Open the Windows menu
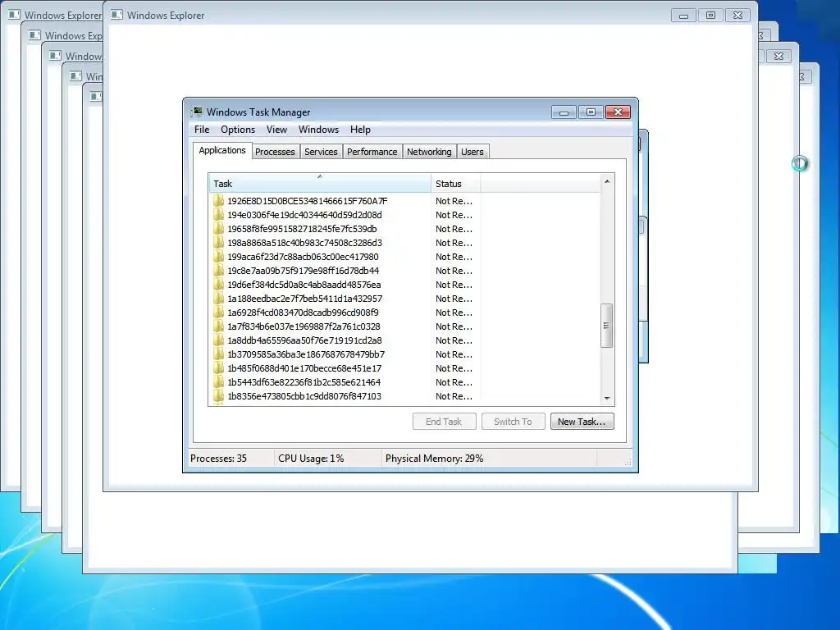This screenshot has height=630, width=840. [x=319, y=130]
